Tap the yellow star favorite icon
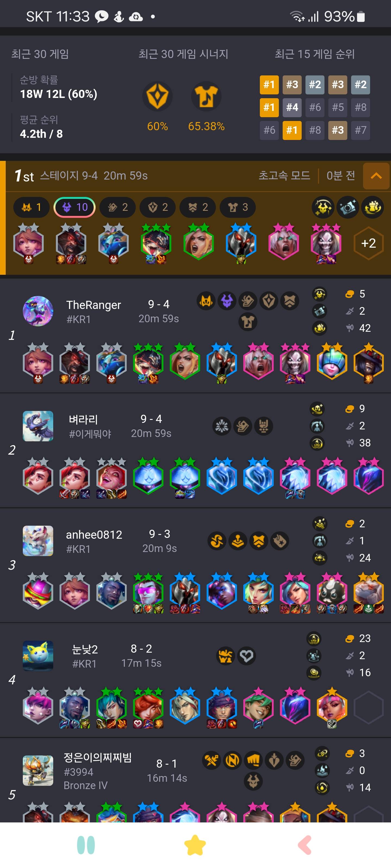391x868 pixels. coord(195,845)
